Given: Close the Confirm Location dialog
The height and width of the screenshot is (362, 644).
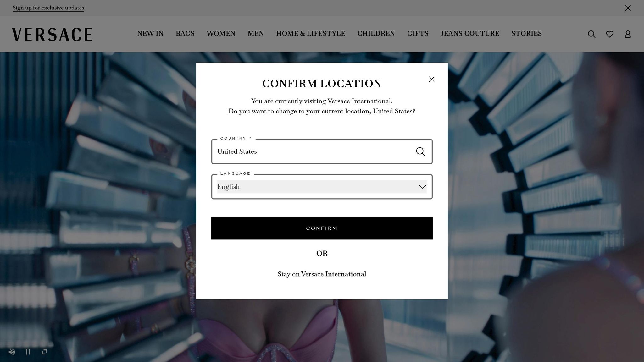Looking at the screenshot, I should pyautogui.click(x=432, y=79).
